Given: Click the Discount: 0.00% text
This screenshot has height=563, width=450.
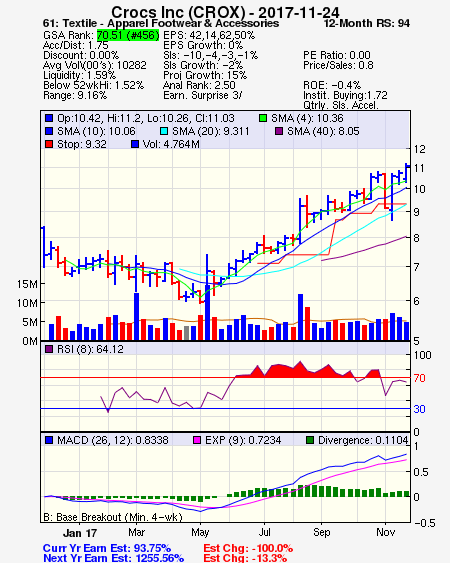Looking at the screenshot, I should point(81,55).
